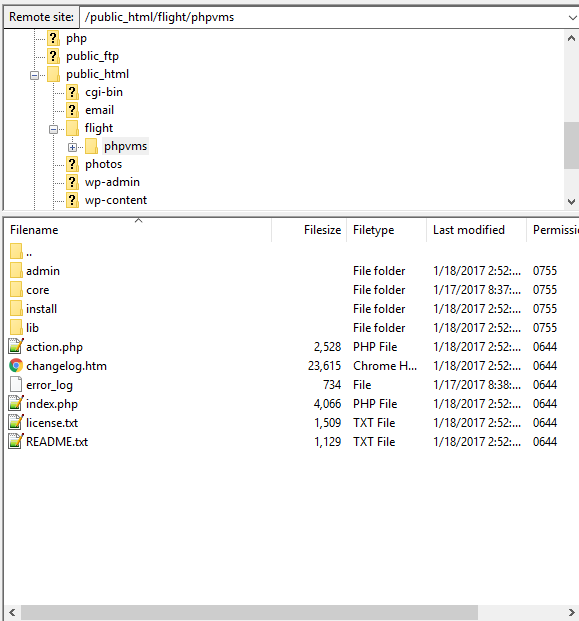The width and height of the screenshot is (579, 621).
Task: Select the index.php filename
Action: (52, 404)
